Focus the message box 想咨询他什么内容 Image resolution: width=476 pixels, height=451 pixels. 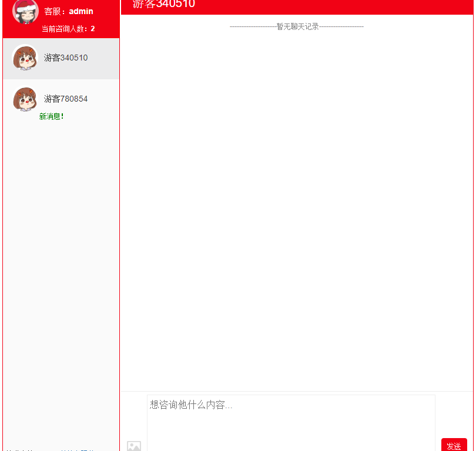click(x=291, y=423)
